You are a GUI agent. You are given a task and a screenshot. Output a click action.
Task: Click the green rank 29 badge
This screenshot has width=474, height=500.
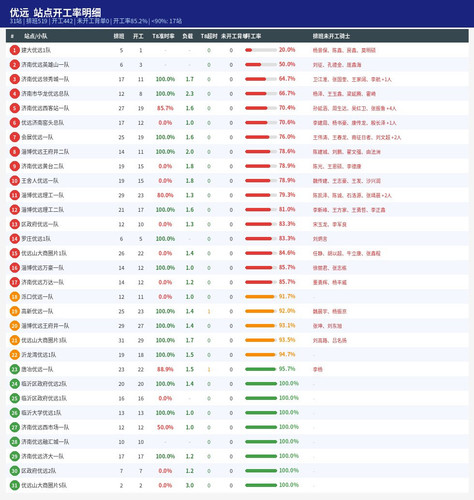click(14, 456)
